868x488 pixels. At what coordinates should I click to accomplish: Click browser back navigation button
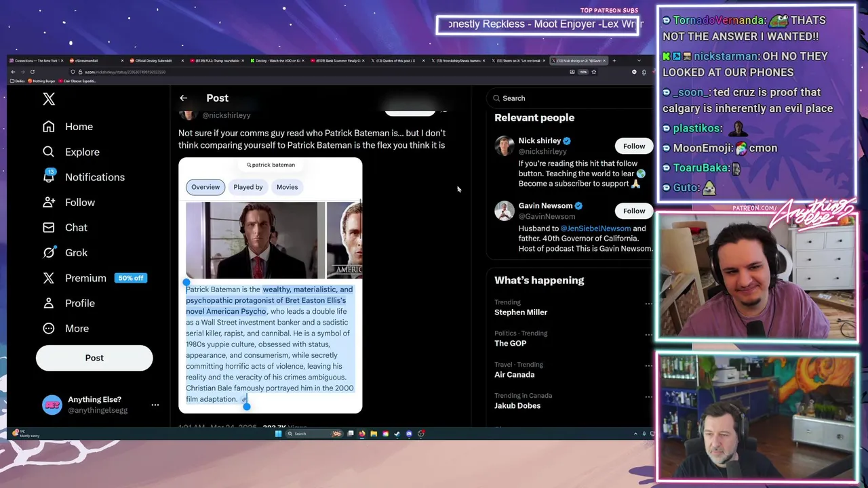(13, 72)
